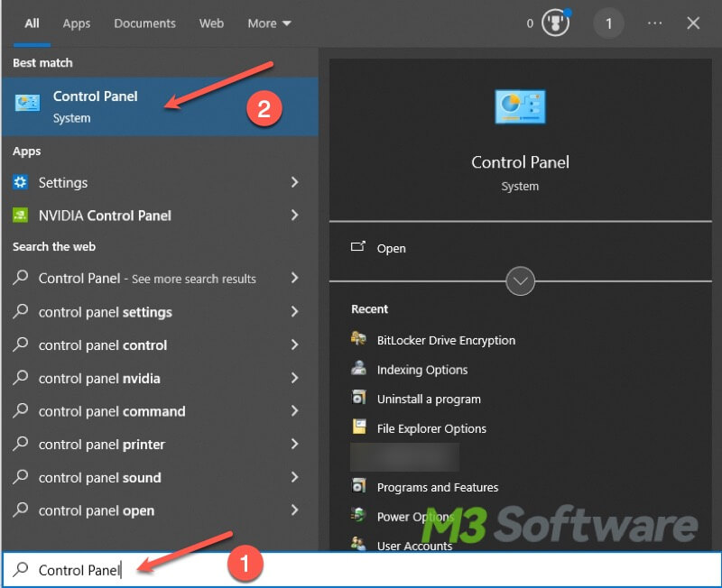Select 'control panel command' web suggestion
Viewport: 722px width, 588px height.
pyautogui.click(x=160, y=411)
